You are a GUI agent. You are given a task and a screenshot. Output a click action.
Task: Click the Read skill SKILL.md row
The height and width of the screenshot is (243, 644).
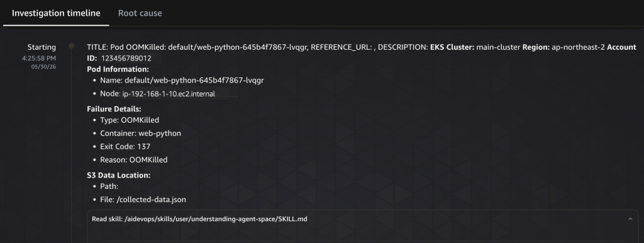coord(363,218)
